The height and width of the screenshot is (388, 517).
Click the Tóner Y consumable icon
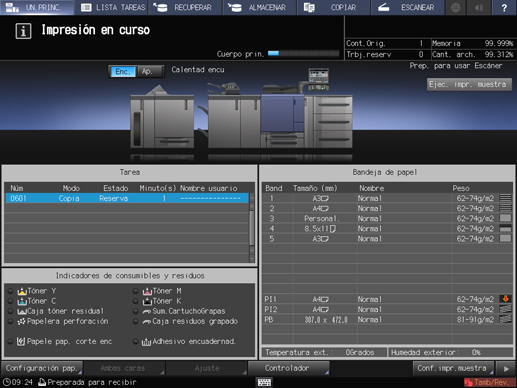point(22,291)
